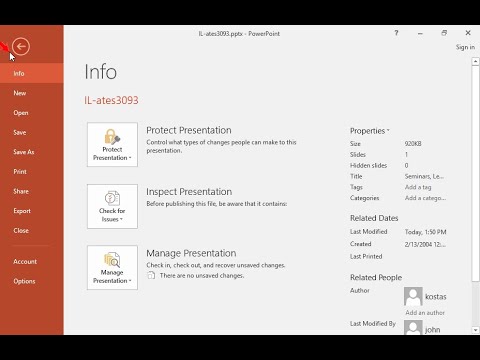Image resolution: width=480 pixels, height=360 pixels.
Task: Select Open in the backstage menu
Action: pyautogui.click(x=32, y=113)
